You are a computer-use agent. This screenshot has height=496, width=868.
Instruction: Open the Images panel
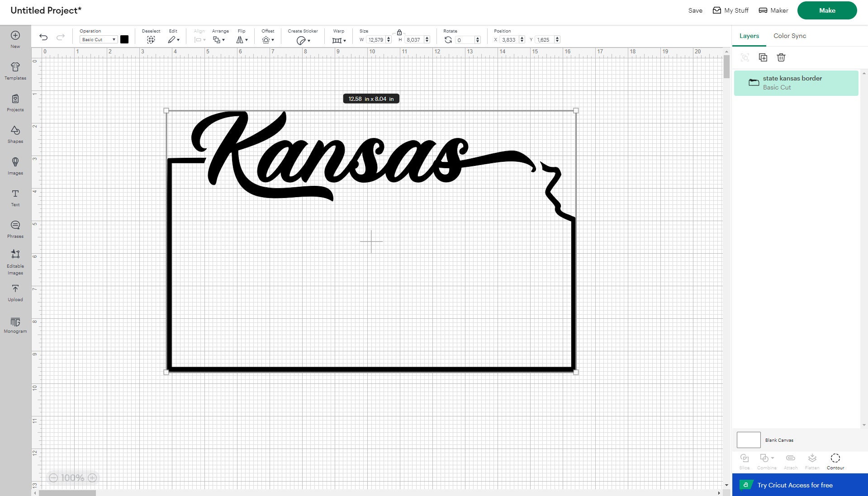(15, 165)
